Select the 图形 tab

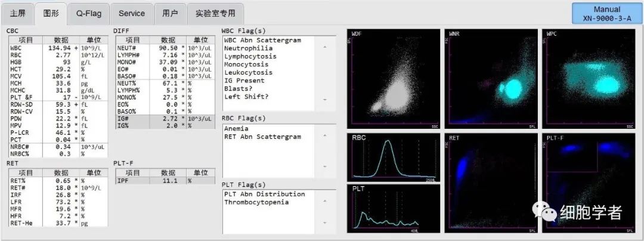51,13
